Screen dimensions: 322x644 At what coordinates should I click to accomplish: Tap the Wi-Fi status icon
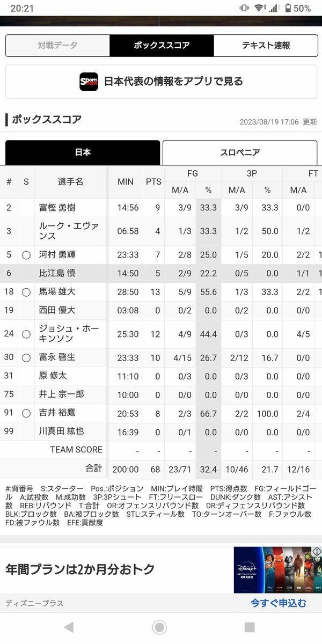[260, 8]
